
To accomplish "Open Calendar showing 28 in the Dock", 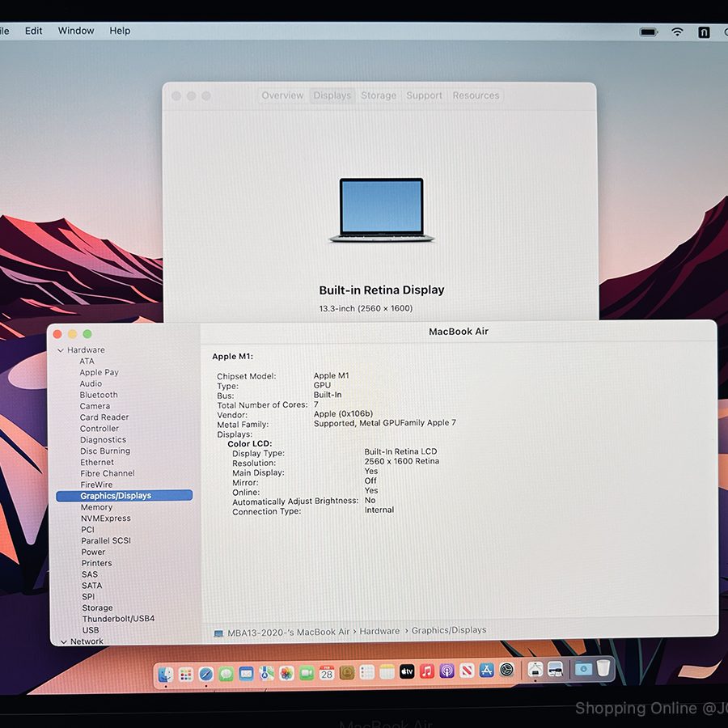I will [327, 672].
